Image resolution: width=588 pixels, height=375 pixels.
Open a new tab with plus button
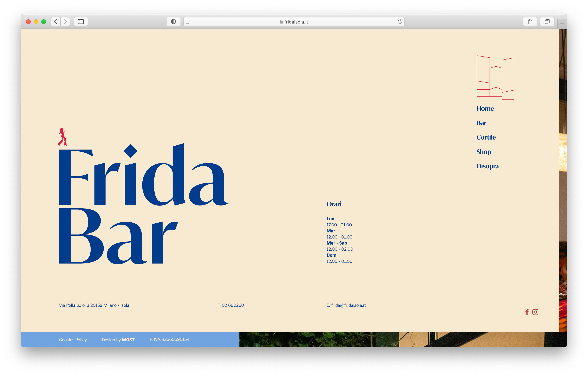click(x=562, y=24)
